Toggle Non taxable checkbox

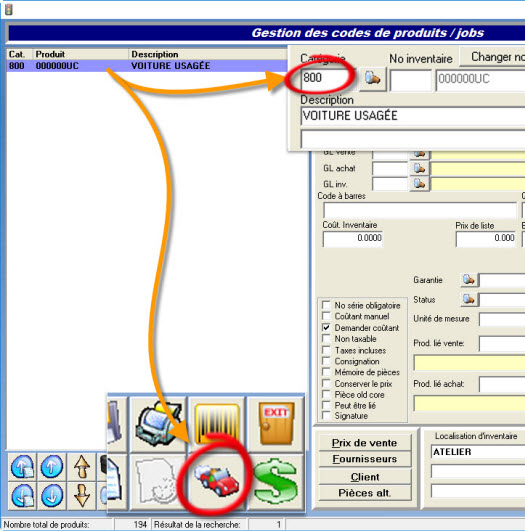pyautogui.click(x=326, y=339)
